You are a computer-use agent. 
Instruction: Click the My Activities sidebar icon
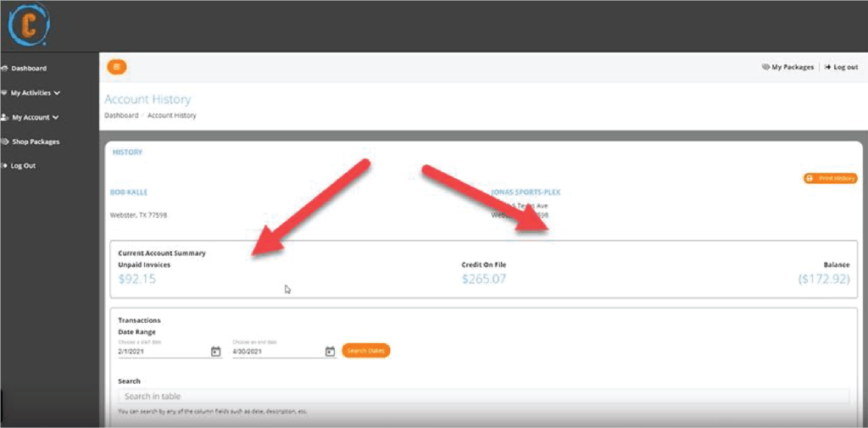(4, 93)
